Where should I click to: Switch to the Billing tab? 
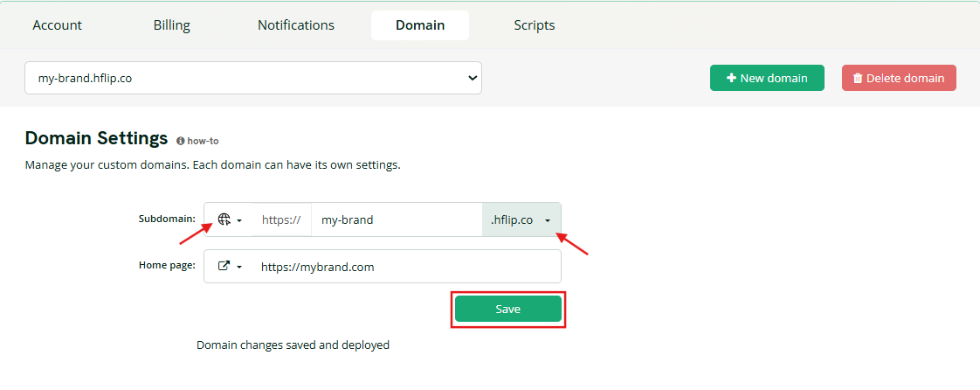click(172, 25)
